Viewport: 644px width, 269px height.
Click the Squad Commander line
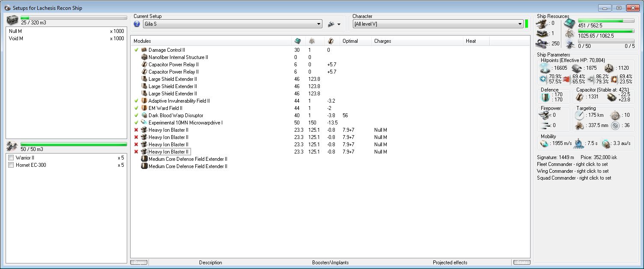pyautogui.click(x=574, y=178)
